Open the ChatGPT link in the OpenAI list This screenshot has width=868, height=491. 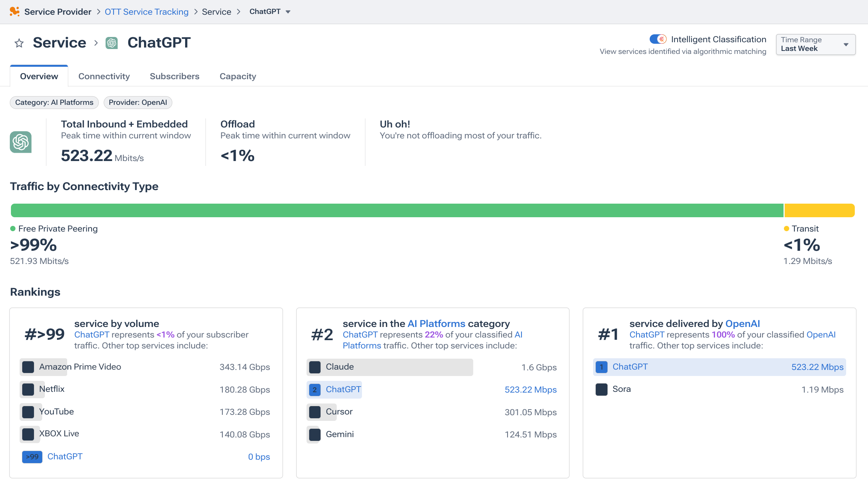630,367
